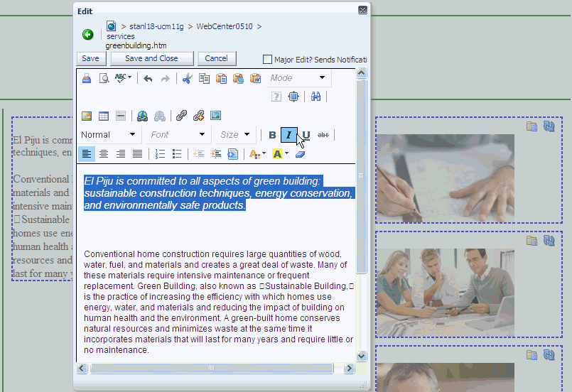Align text right

[x=121, y=154]
